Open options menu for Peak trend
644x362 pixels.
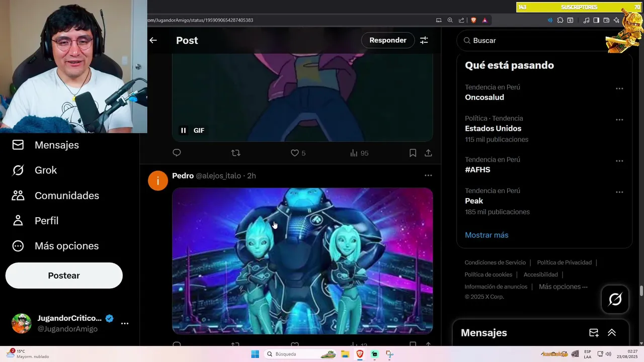click(619, 192)
